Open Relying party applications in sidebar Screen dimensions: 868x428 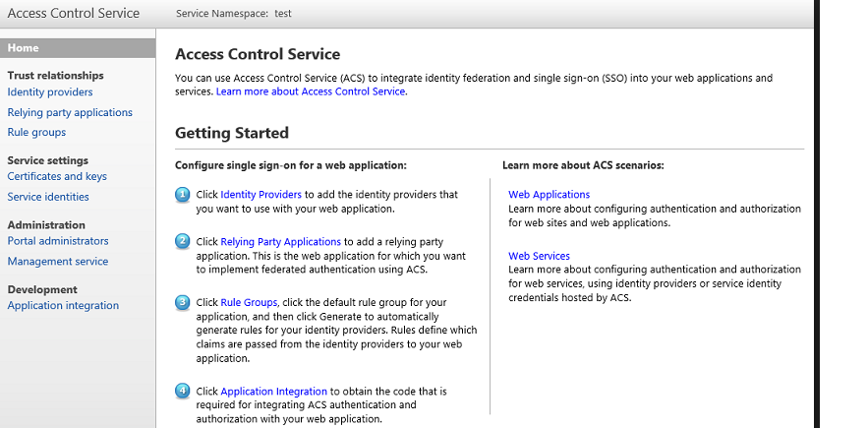tap(70, 112)
